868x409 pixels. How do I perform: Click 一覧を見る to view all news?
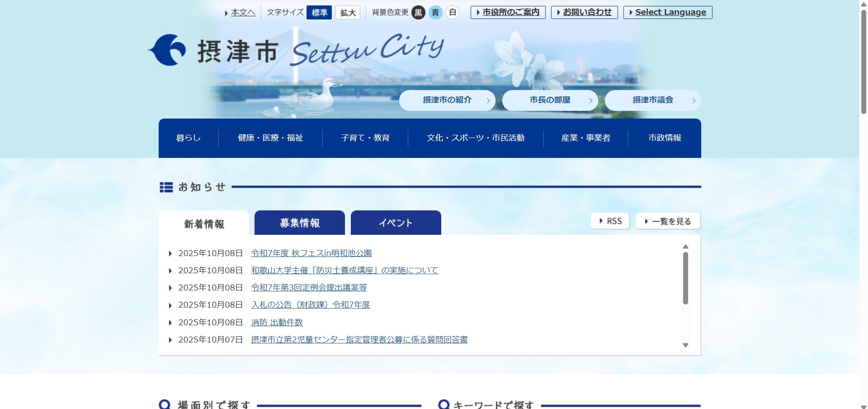point(668,221)
